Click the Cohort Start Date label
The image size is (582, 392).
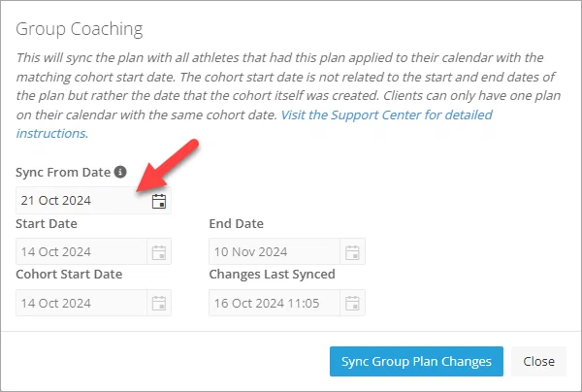pyautogui.click(x=69, y=274)
